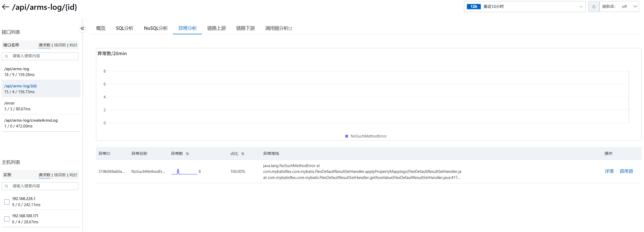The height and width of the screenshot is (232, 644).
Task: Click the exception count sparkline chart
Action: coord(184,172)
